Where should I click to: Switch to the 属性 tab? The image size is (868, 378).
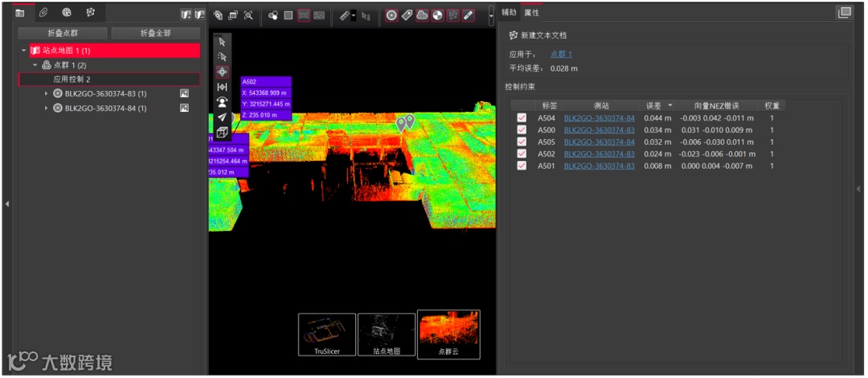(x=531, y=12)
